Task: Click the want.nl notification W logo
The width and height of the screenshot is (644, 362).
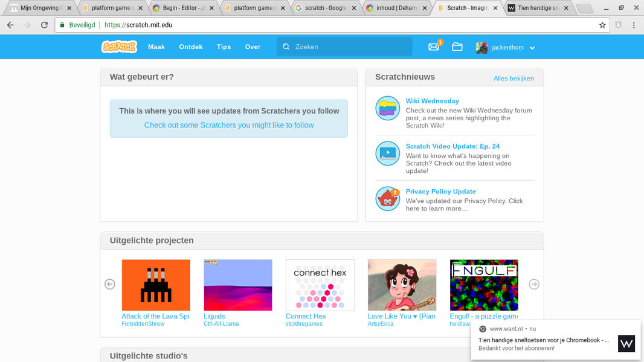Action: tap(626, 343)
